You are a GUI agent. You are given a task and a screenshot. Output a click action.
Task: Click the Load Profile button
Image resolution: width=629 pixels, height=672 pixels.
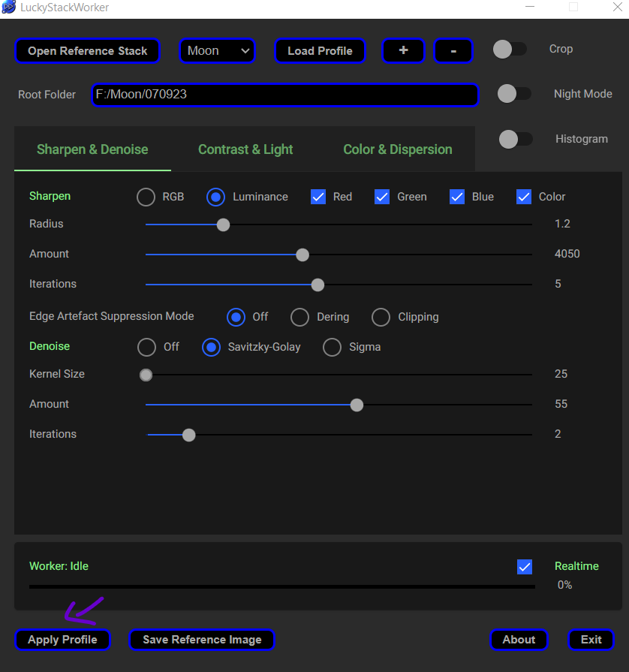point(320,50)
